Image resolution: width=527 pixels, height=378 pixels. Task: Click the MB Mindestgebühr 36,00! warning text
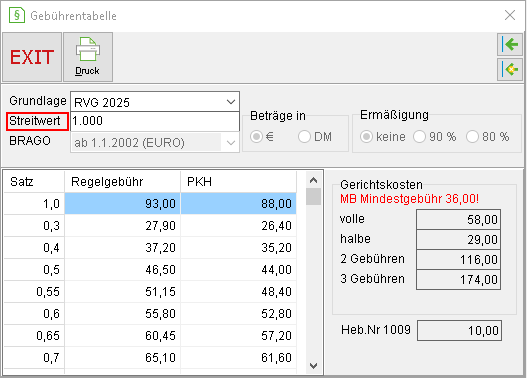[409, 199]
